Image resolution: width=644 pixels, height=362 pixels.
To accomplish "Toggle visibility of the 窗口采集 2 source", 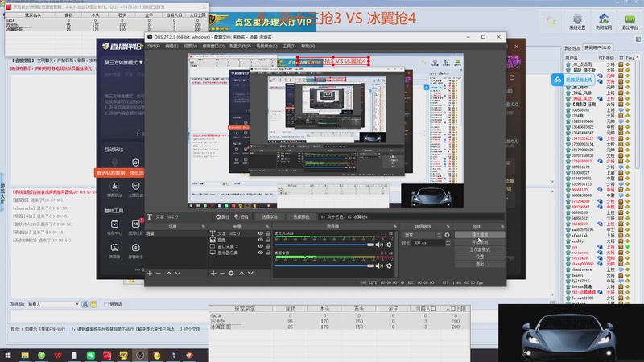I will pyautogui.click(x=260, y=246).
